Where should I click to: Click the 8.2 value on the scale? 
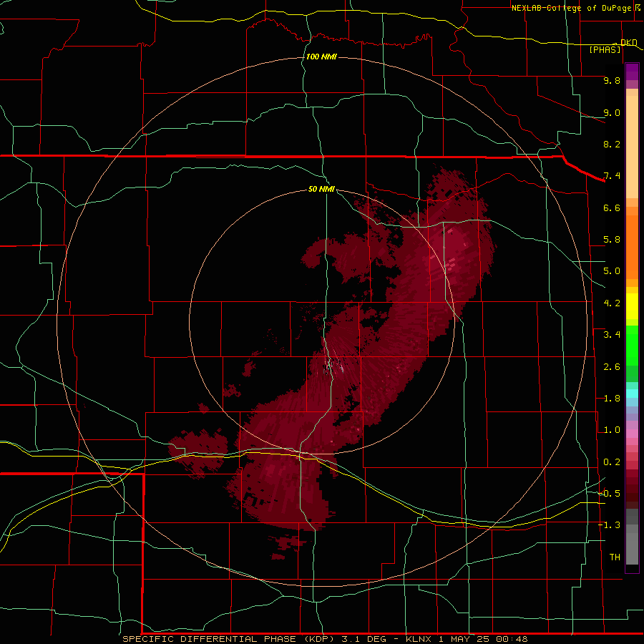(x=612, y=144)
